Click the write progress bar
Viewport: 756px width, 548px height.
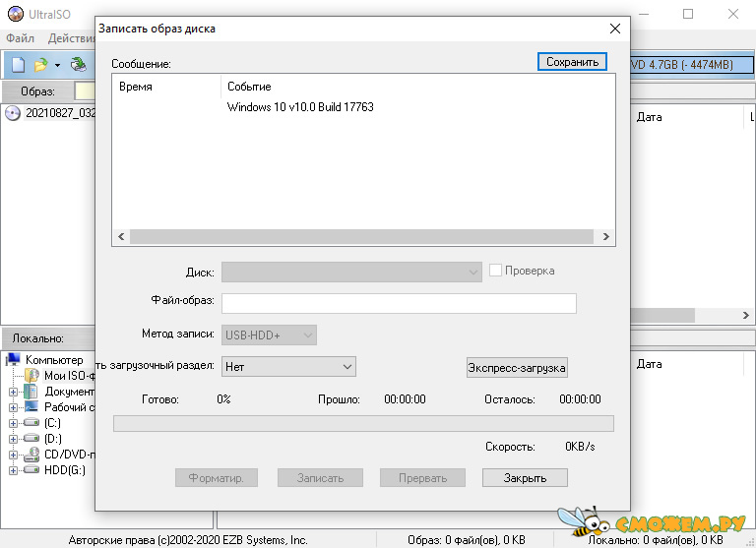[363, 424]
